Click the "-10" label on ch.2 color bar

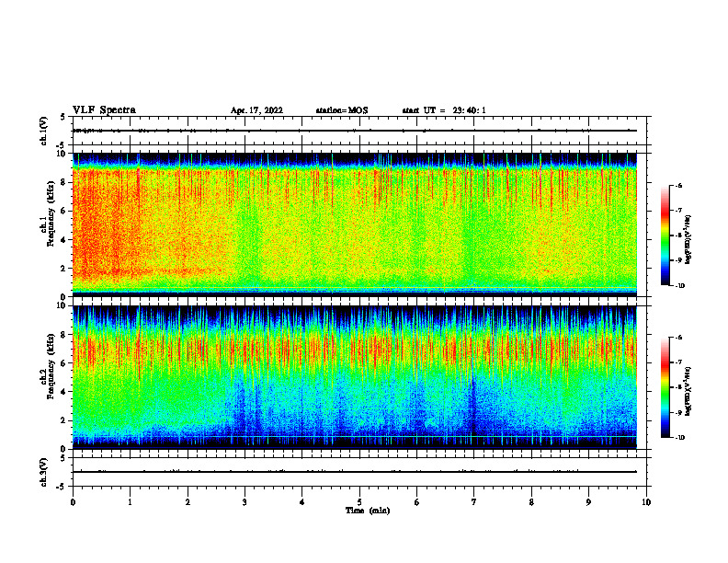tap(679, 437)
